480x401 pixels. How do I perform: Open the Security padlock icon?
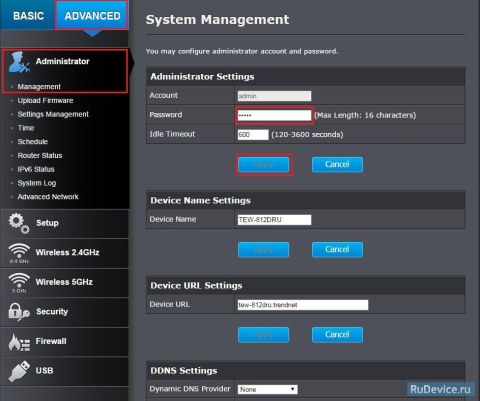[19, 312]
